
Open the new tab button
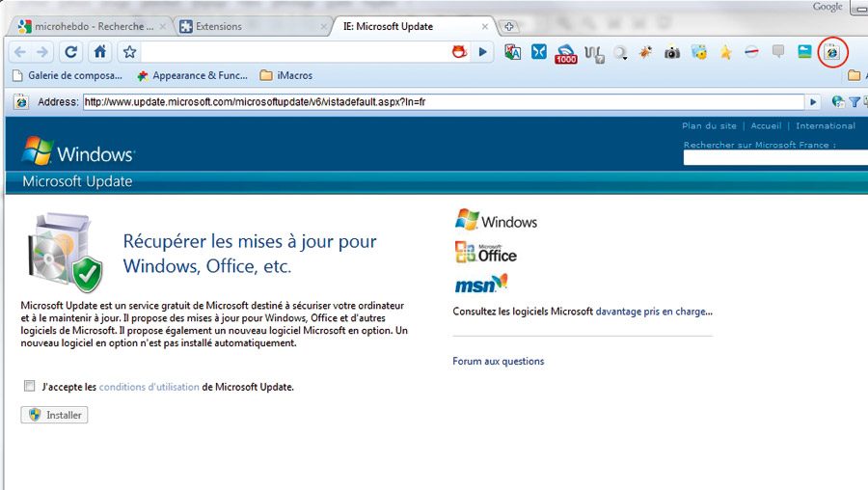coord(508,26)
